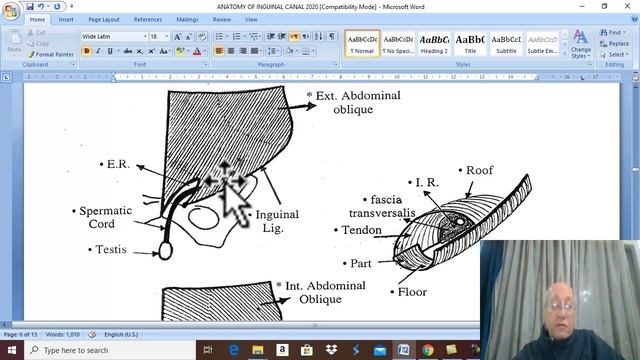Increase the paragraph indent

tap(282, 37)
